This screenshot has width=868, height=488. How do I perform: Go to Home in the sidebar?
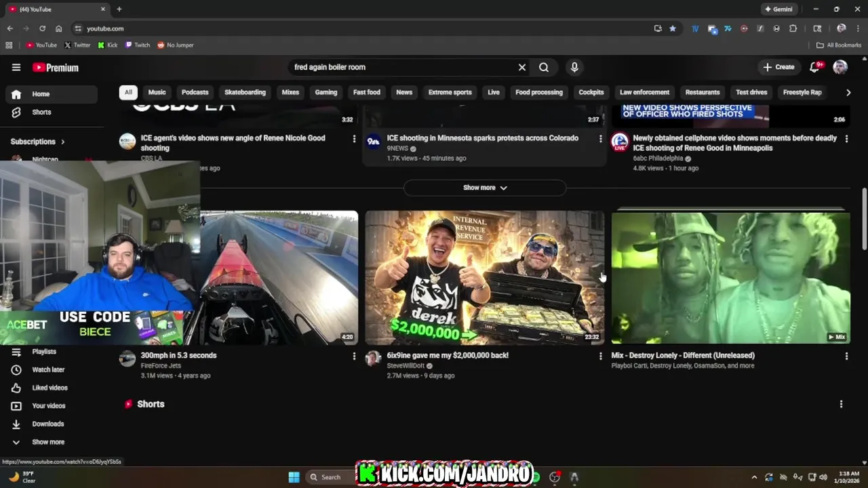(52, 94)
